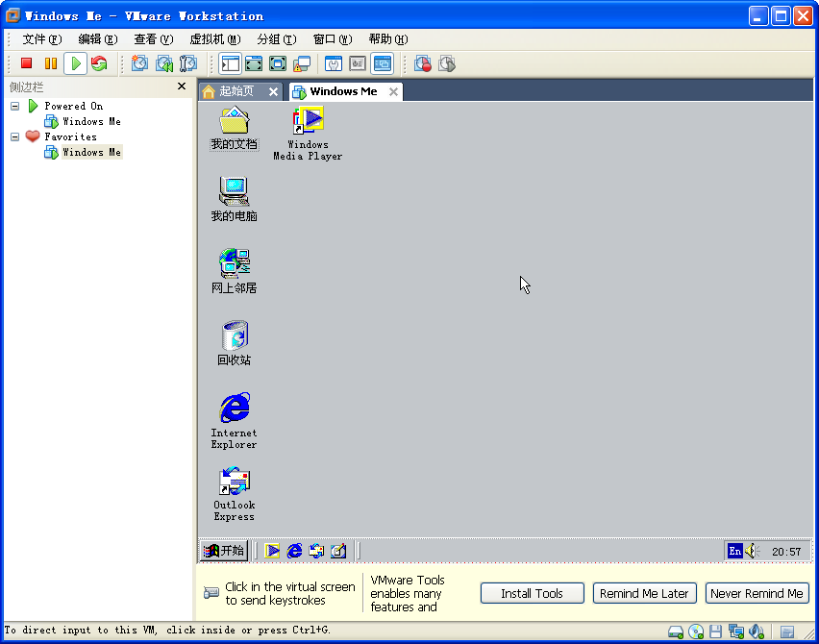Collapse the Powered On tree node
The image size is (819, 644).
tap(15, 106)
